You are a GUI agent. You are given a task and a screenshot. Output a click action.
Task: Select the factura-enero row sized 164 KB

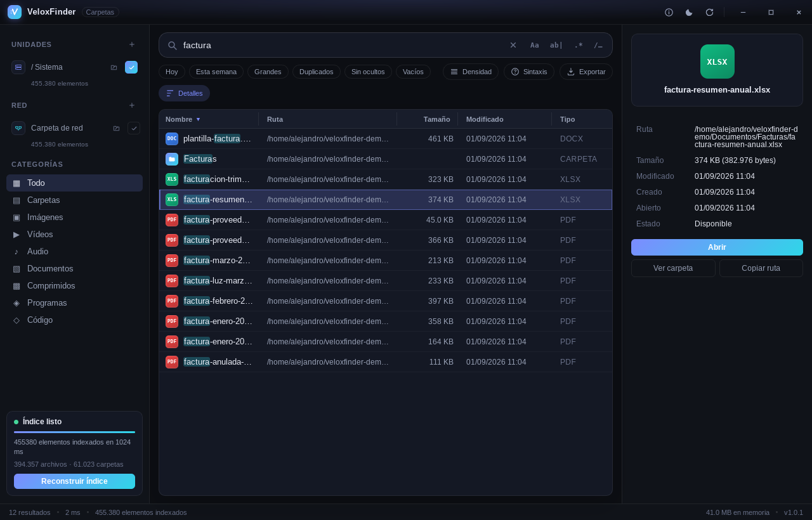[386, 342]
